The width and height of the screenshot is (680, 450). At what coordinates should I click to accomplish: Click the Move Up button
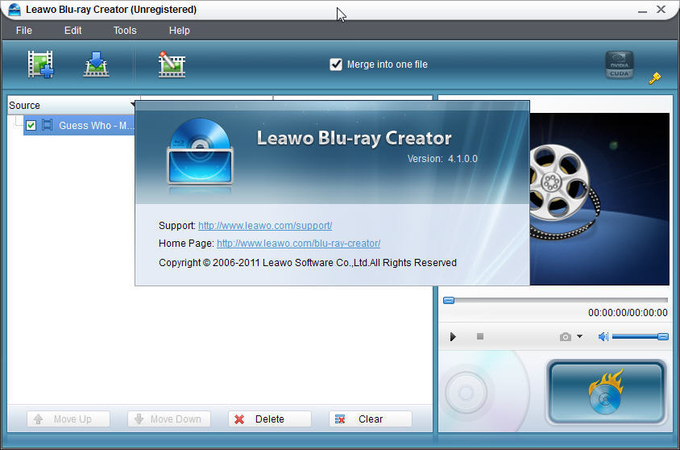click(69, 419)
